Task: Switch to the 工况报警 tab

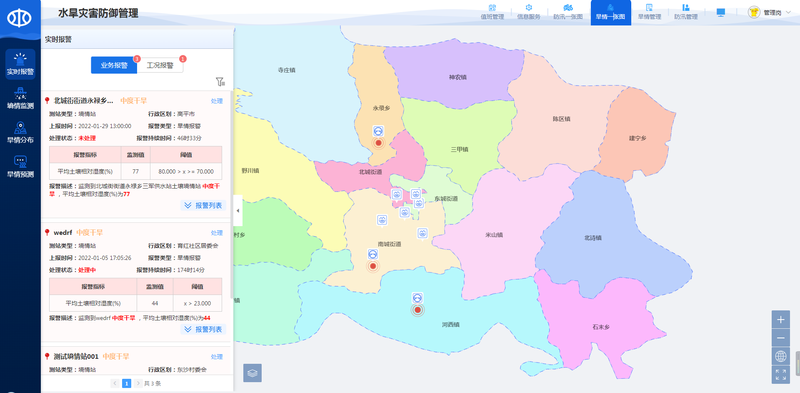Action: click(x=160, y=65)
